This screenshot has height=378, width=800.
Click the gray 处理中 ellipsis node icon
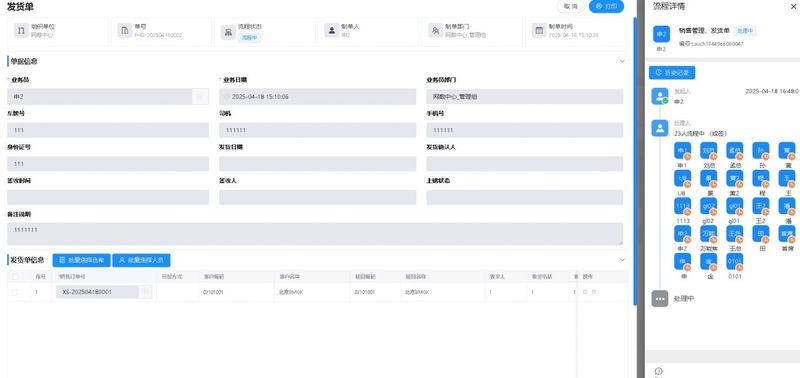point(660,299)
